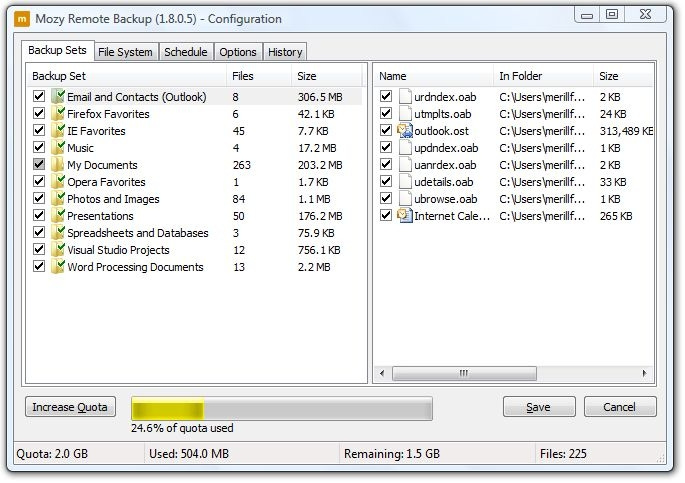Uncheck Email and Contacts (Outlook) backup set
The image size is (685, 483).
tap(39, 96)
